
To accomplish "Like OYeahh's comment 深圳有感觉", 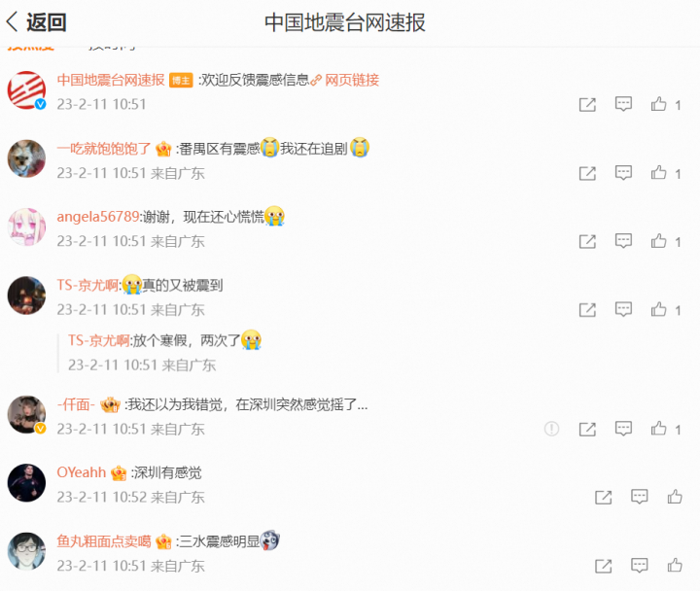I will (675, 497).
